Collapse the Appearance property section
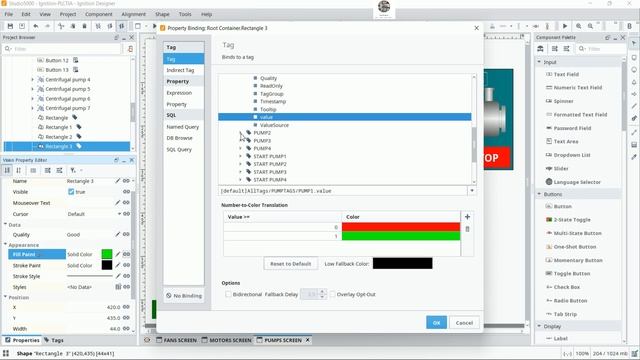Screen dimensions: 640x360 click(x=6, y=245)
